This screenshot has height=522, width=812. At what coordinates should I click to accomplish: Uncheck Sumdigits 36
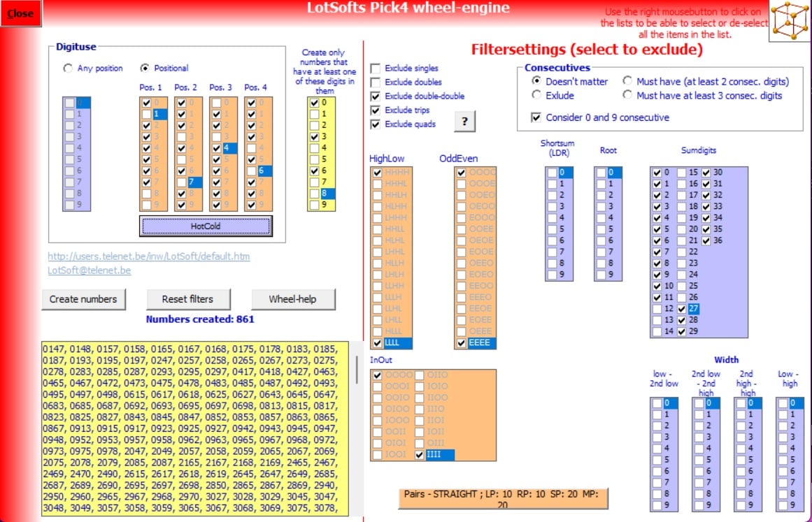[x=706, y=240]
